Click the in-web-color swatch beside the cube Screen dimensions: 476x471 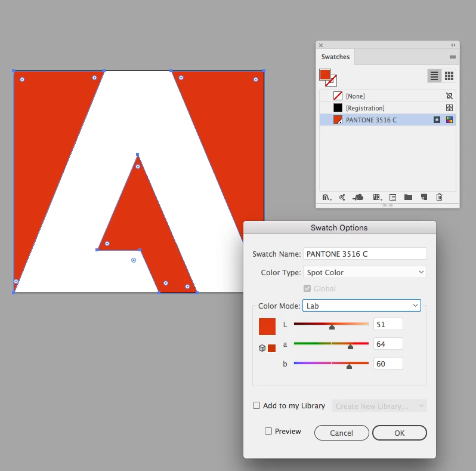(271, 348)
